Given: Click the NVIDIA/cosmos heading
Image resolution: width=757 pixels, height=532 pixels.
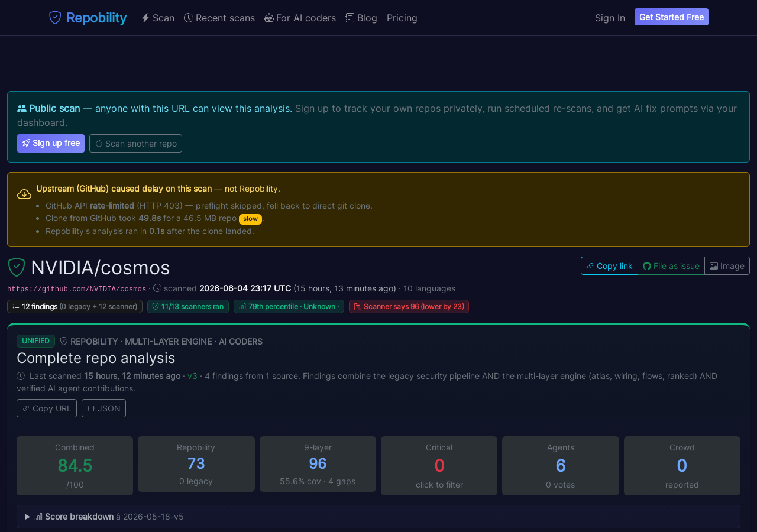Looking at the screenshot, I should (x=101, y=268).
